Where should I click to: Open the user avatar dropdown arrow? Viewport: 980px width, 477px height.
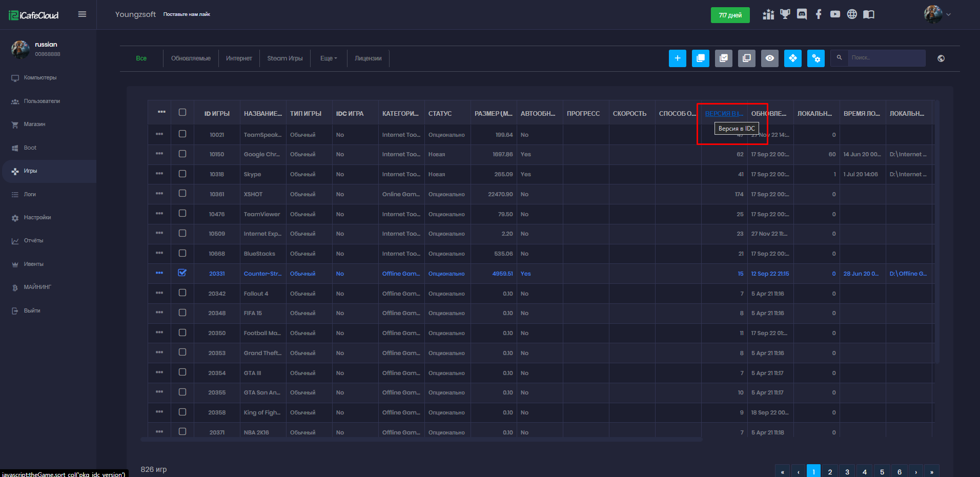click(x=948, y=14)
